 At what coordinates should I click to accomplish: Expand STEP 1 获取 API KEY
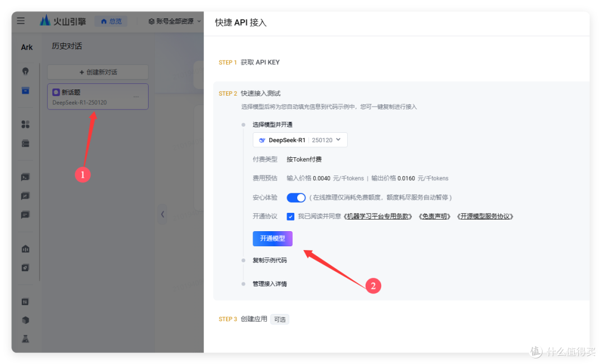coord(249,62)
